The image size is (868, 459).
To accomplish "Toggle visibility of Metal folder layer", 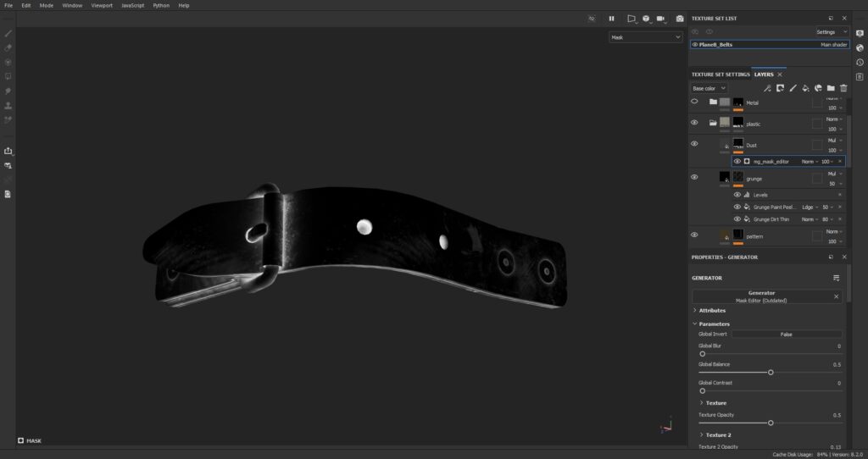I will click(x=694, y=102).
